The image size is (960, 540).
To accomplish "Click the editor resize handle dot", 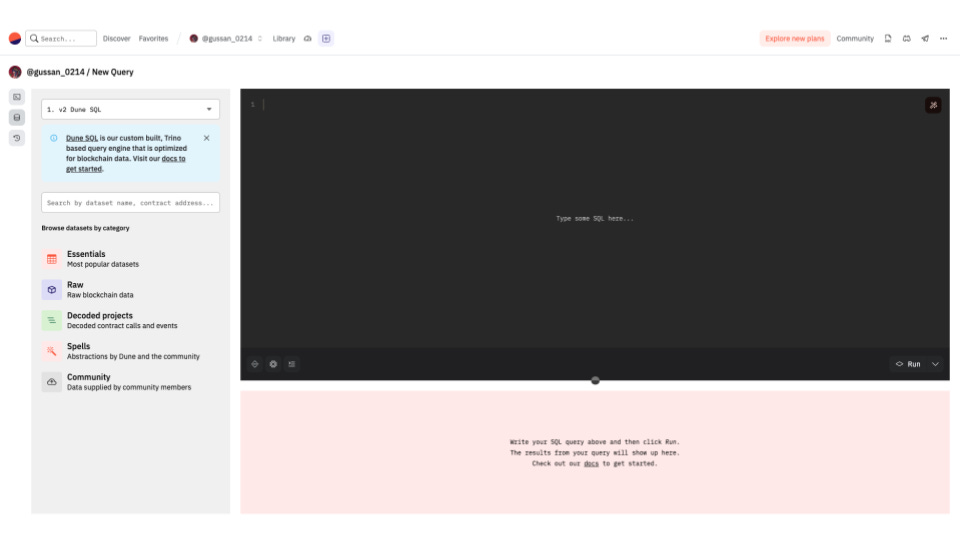I will click(595, 381).
